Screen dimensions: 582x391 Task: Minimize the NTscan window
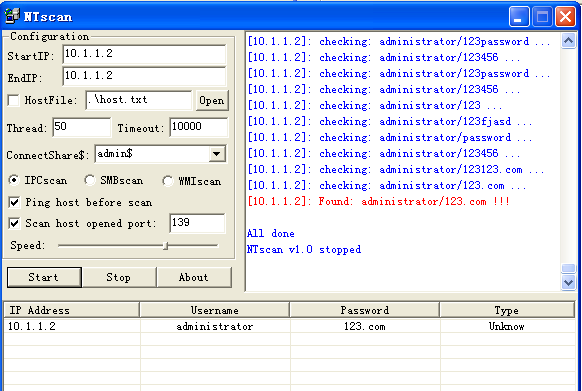pos(519,17)
